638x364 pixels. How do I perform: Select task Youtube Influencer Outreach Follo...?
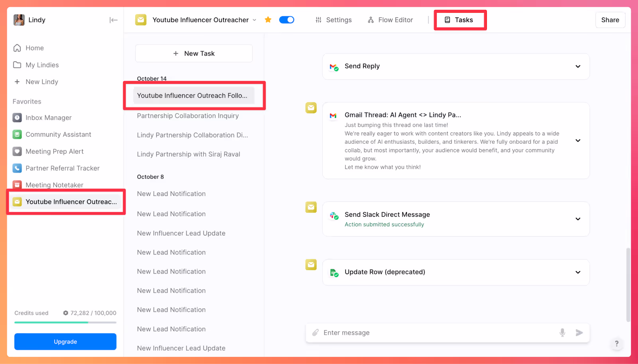click(x=194, y=96)
